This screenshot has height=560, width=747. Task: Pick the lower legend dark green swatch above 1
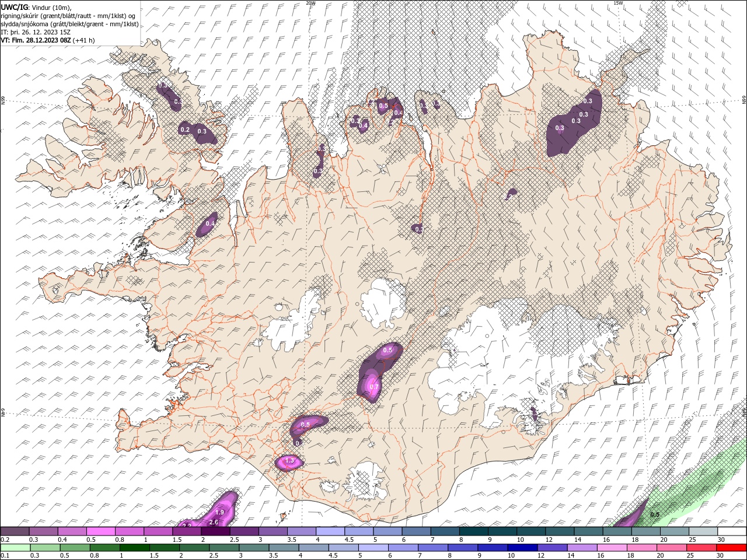click(134, 548)
